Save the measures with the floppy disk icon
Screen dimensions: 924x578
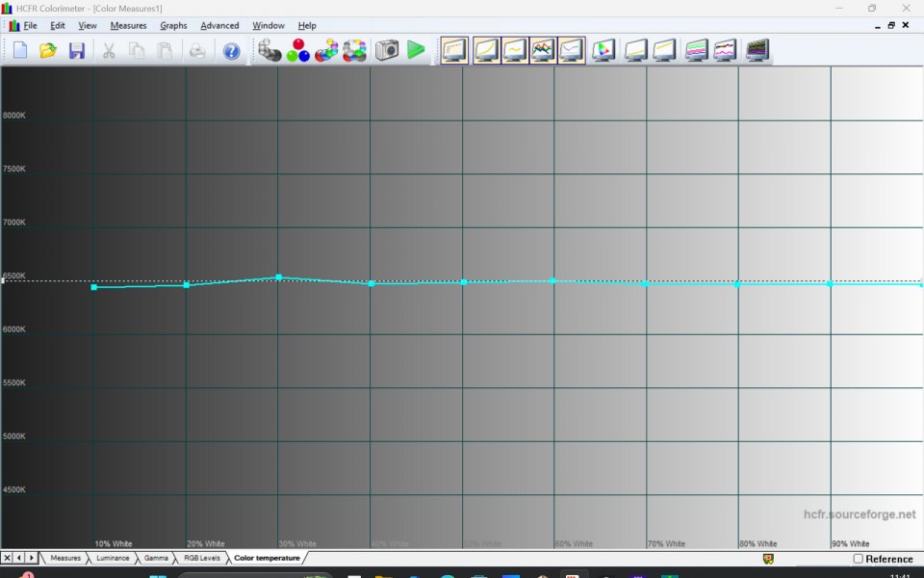click(x=77, y=51)
